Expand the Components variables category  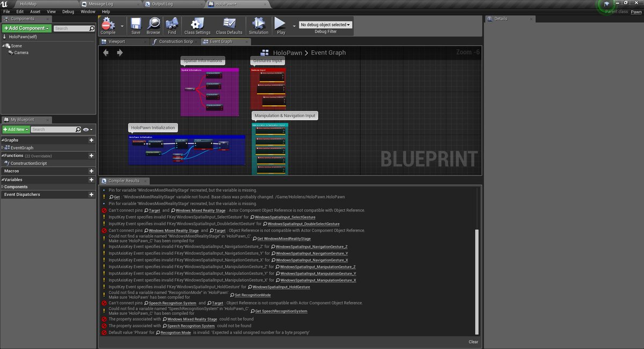[x=3, y=187]
